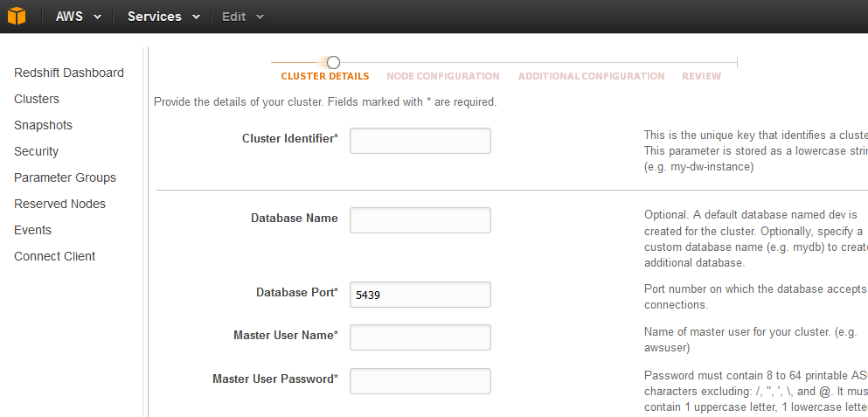Open Snapshots in the sidebar
Viewport: 868px width, 417px height.
[43, 125]
